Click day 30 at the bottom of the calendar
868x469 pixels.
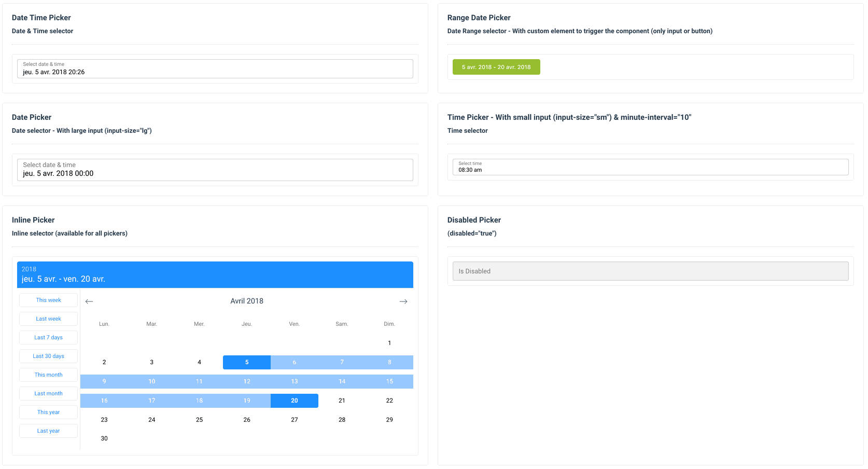[x=104, y=438]
